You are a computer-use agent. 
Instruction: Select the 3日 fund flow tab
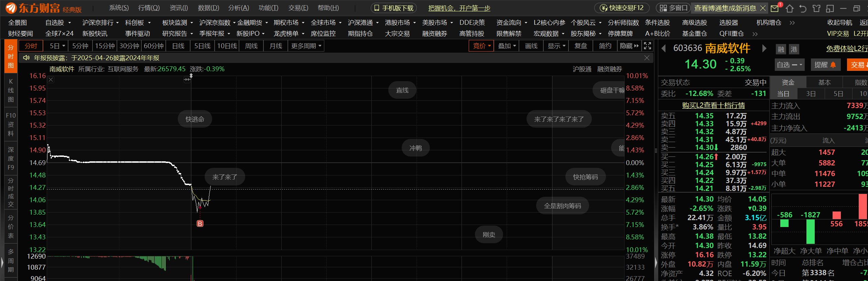(811, 94)
